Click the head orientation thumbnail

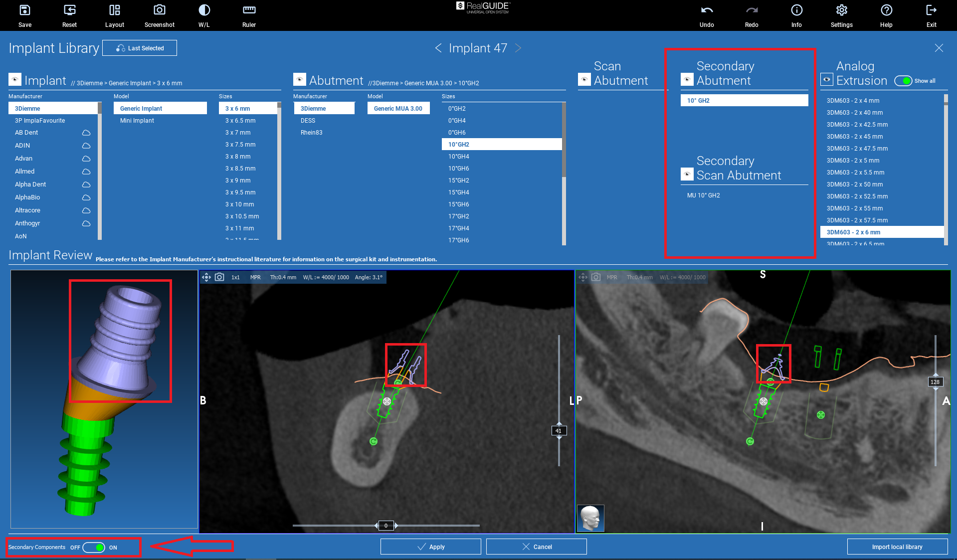(x=590, y=518)
